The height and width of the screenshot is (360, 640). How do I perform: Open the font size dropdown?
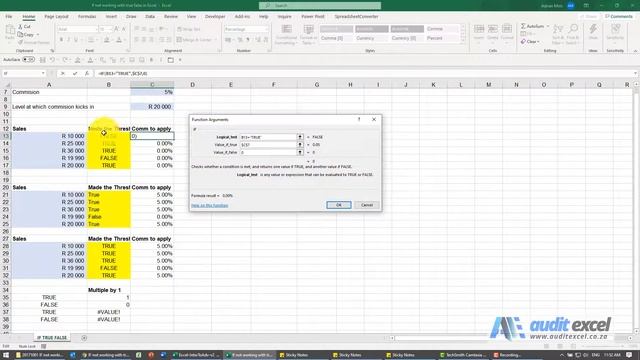pyautogui.click(x=111, y=29)
